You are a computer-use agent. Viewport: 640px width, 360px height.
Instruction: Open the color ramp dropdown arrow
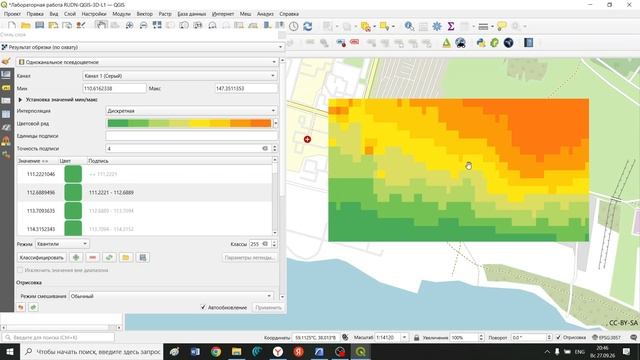(x=276, y=123)
